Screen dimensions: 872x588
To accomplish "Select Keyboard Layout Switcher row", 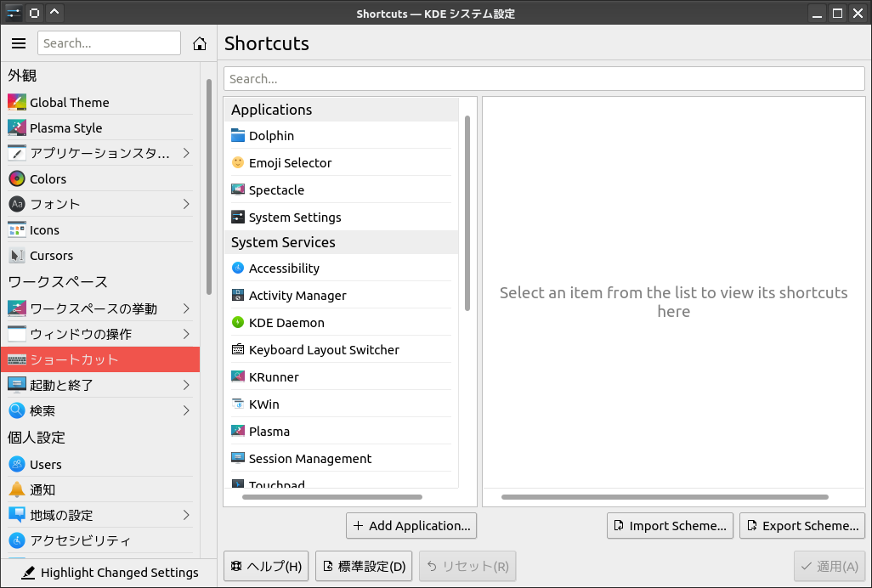I will (x=342, y=350).
